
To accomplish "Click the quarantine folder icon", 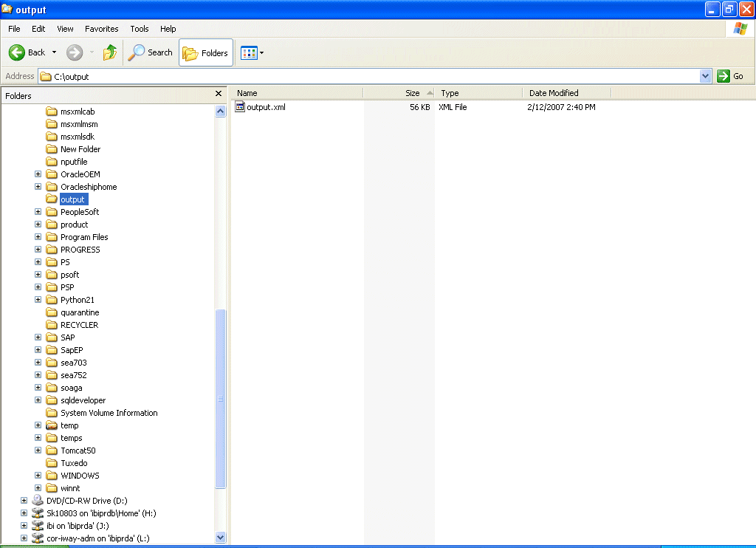I will (x=52, y=312).
